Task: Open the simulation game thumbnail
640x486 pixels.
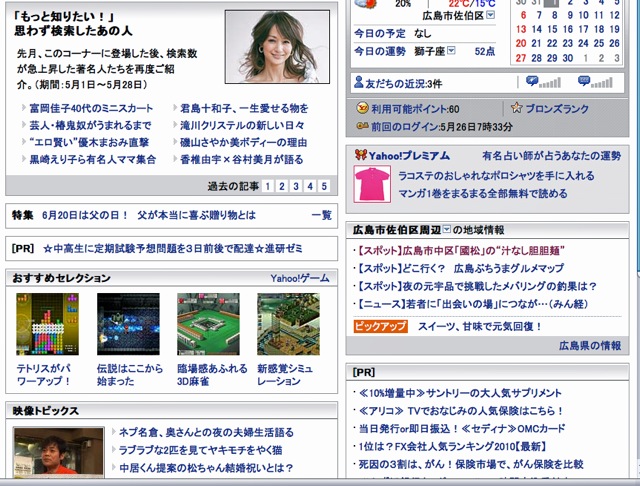Action: 288,324
